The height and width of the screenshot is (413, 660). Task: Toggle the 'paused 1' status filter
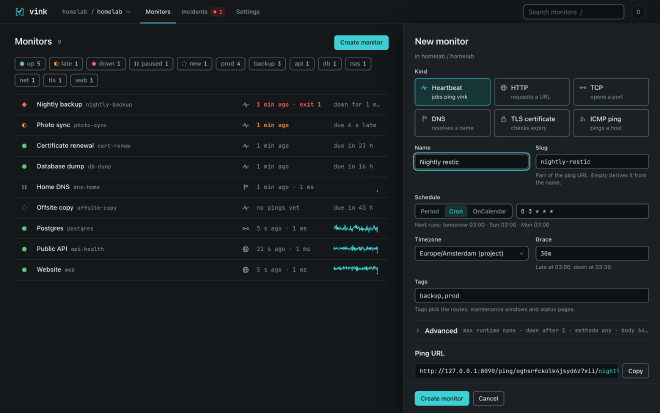pyautogui.click(x=151, y=64)
